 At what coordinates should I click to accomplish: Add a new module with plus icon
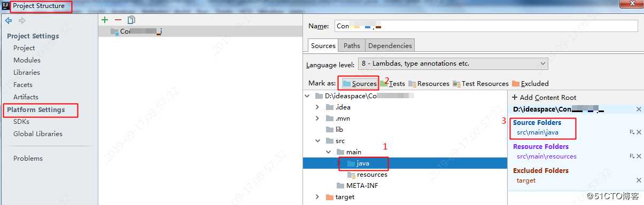(x=105, y=20)
